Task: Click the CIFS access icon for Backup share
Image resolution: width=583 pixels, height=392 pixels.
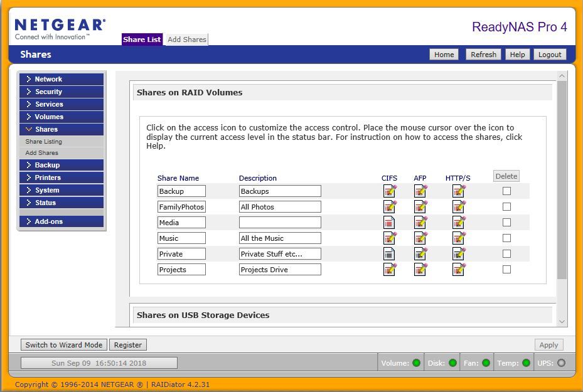Action: 390,191
